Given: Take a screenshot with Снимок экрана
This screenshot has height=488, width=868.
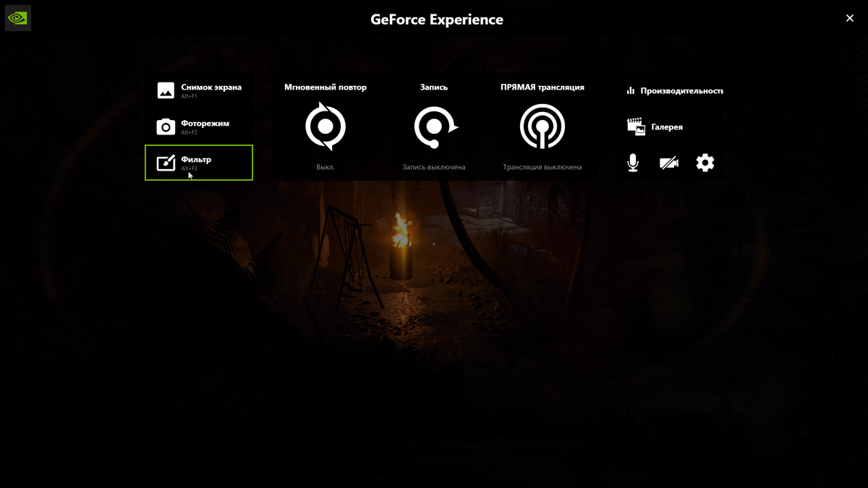Looking at the screenshot, I should click(x=199, y=90).
